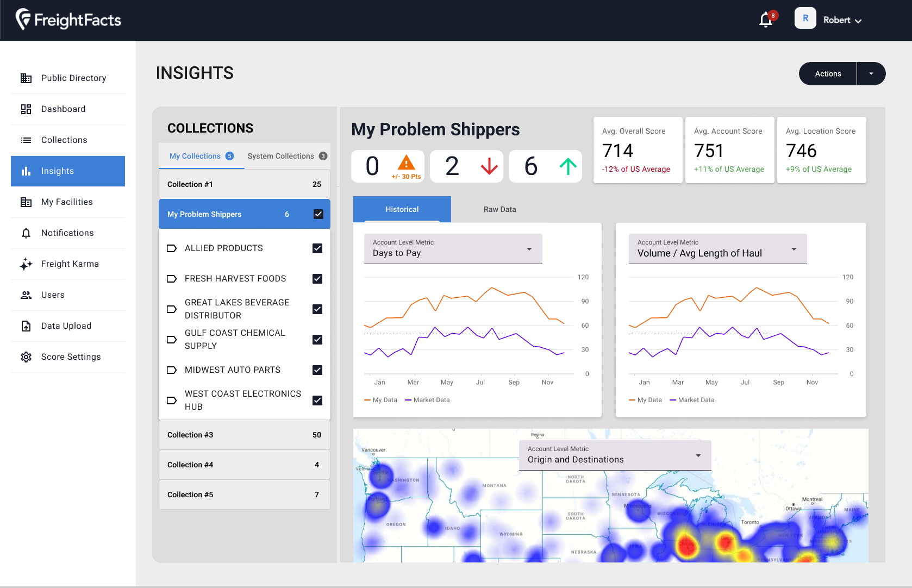
Task: Open the Actions split-button arrow
Action: (x=871, y=74)
